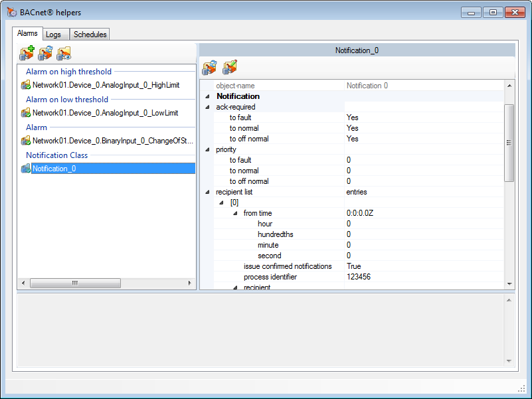The width and height of the screenshot is (532, 399).
Task: Click the icon beside the AnalogInput_0_LowLimit alarm
Action: click(x=26, y=113)
